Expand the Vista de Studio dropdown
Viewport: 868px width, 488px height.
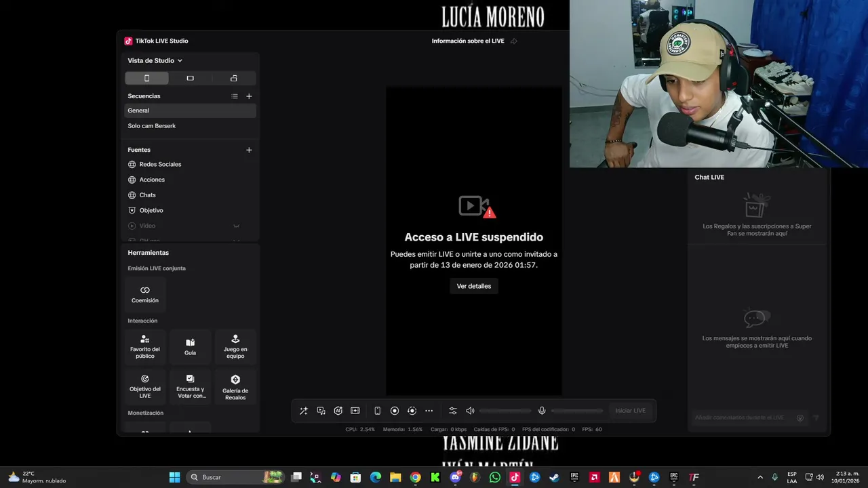[x=155, y=60]
